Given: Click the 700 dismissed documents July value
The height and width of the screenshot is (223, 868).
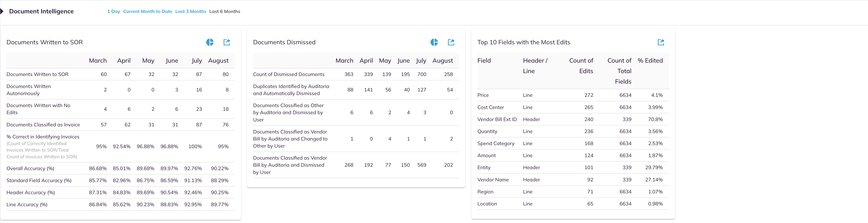Looking at the screenshot, I should tap(422, 74).
